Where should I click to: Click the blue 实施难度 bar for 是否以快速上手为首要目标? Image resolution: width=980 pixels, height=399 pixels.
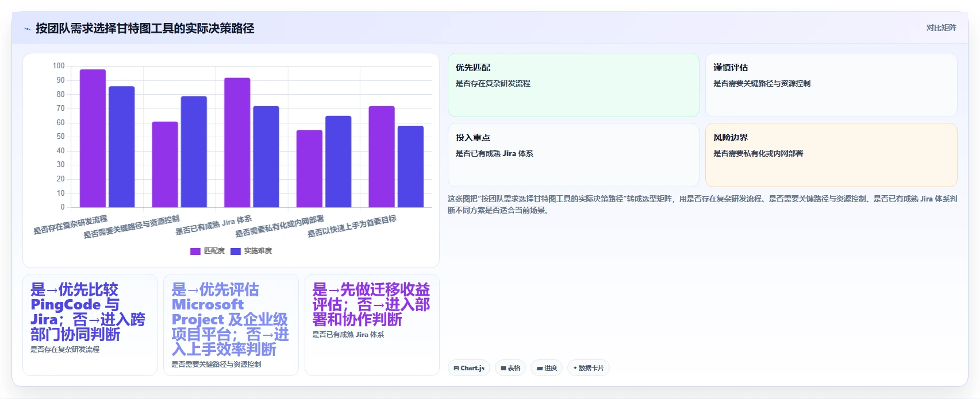point(410,166)
